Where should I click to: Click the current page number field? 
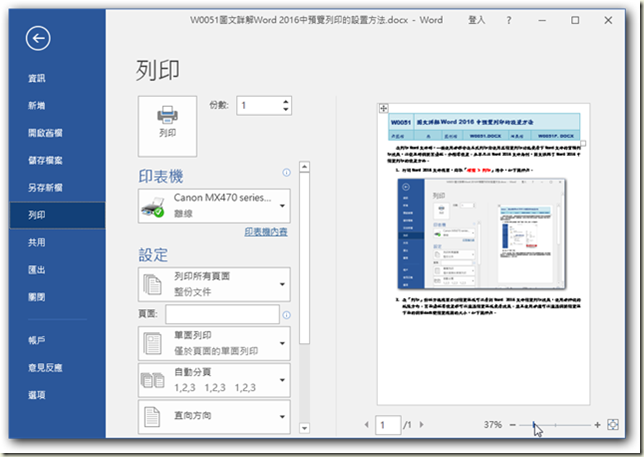coord(388,425)
